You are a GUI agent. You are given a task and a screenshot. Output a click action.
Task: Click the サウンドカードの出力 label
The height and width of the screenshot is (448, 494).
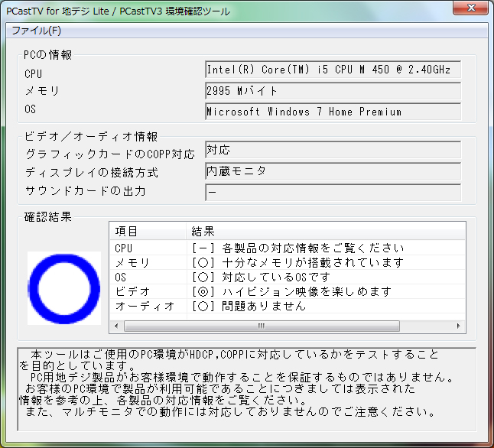click(x=85, y=191)
